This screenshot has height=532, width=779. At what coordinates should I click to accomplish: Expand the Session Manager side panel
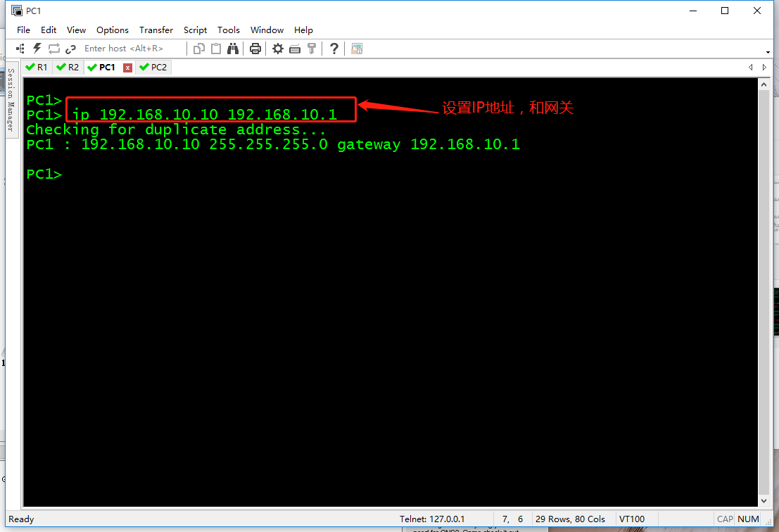click(11, 100)
